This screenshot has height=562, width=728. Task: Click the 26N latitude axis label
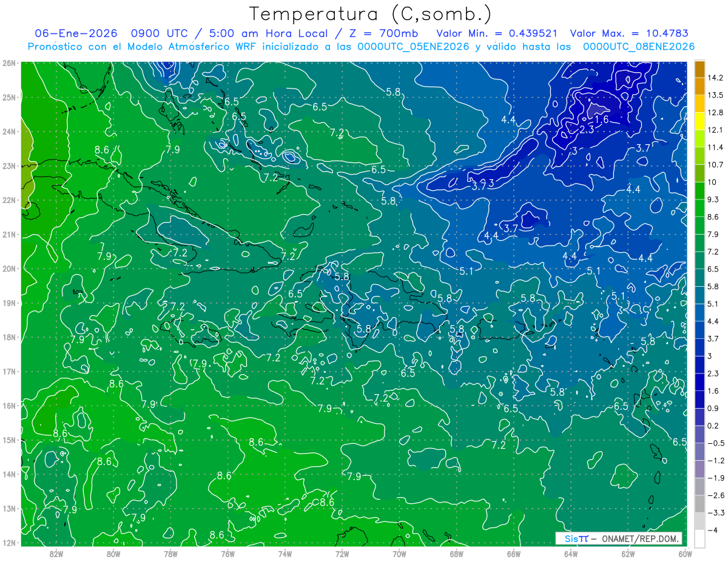[8, 63]
